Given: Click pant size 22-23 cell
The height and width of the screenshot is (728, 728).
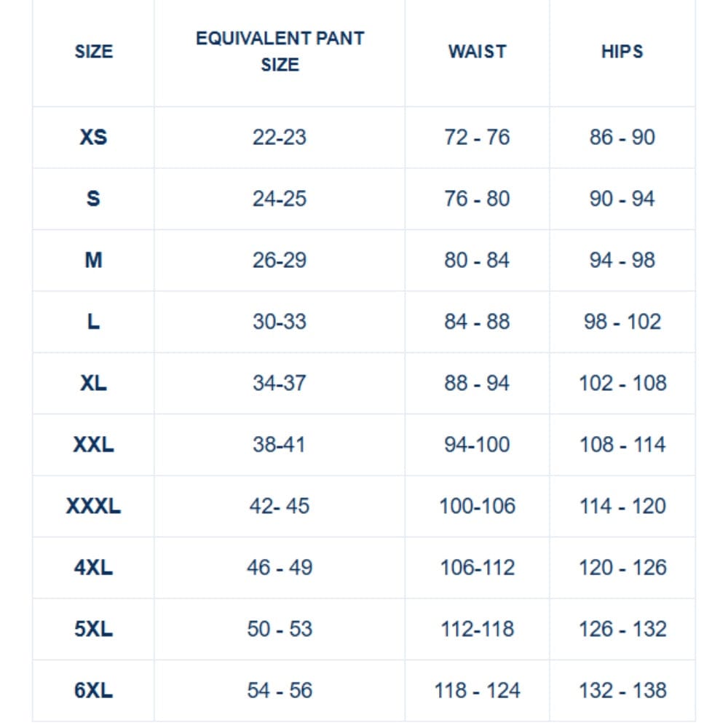Looking at the screenshot, I should [280, 137].
